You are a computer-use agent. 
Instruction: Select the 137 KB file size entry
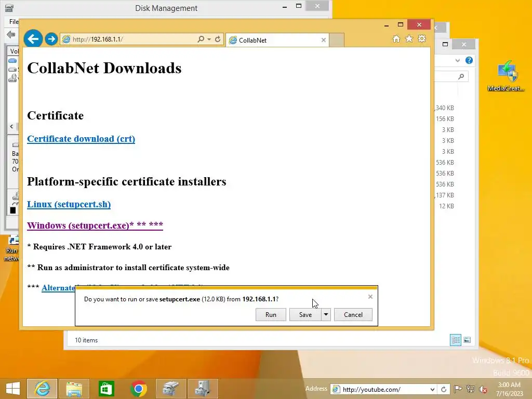[445, 195]
